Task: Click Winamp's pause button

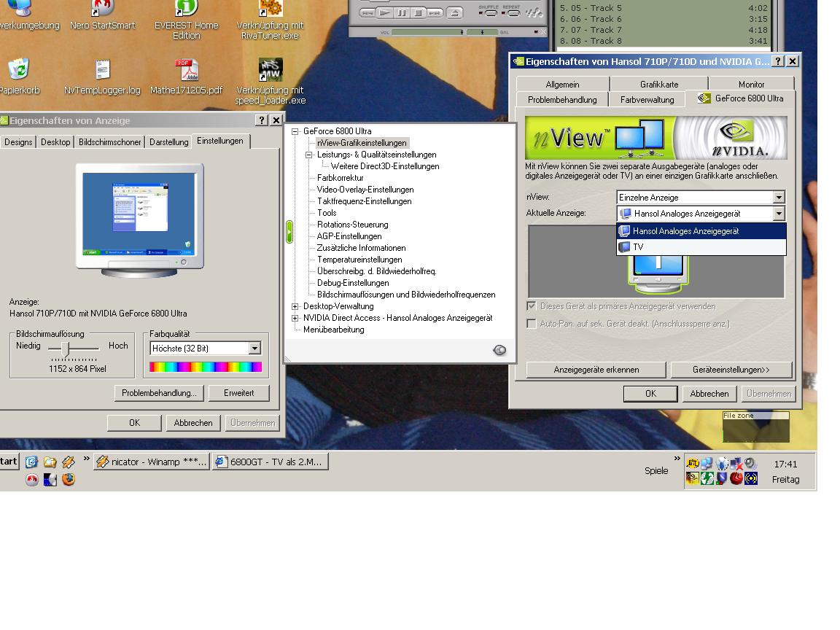Action: click(x=401, y=13)
